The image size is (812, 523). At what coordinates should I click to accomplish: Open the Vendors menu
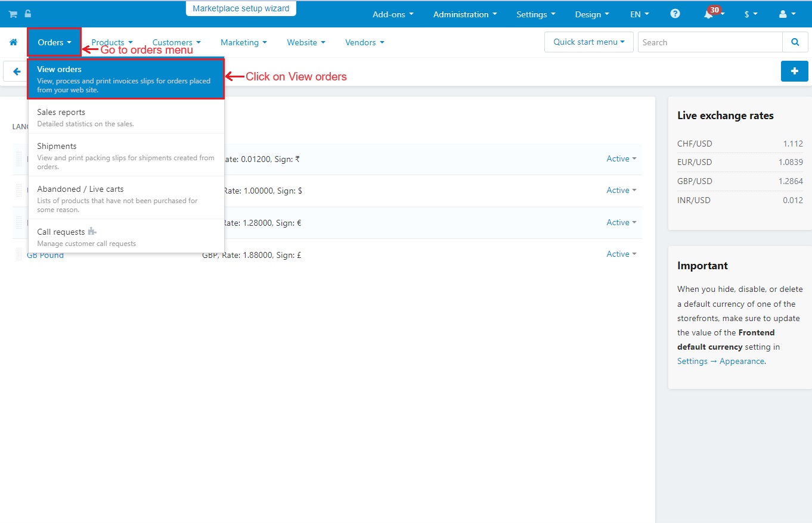pos(365,42)
